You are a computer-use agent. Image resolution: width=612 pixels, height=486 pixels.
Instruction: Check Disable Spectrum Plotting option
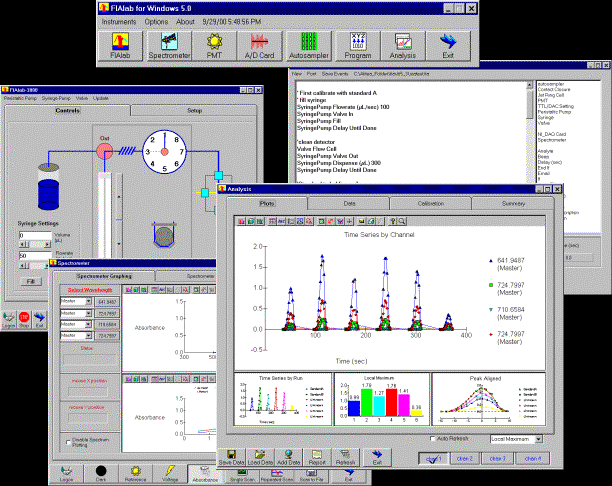pyautogui.click(x=68, y=442)
